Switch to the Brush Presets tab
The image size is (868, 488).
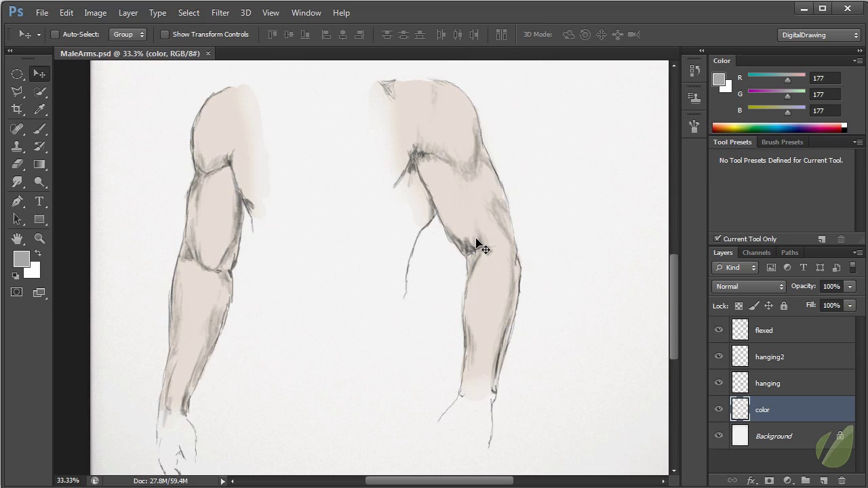click(x=782, y=142)
